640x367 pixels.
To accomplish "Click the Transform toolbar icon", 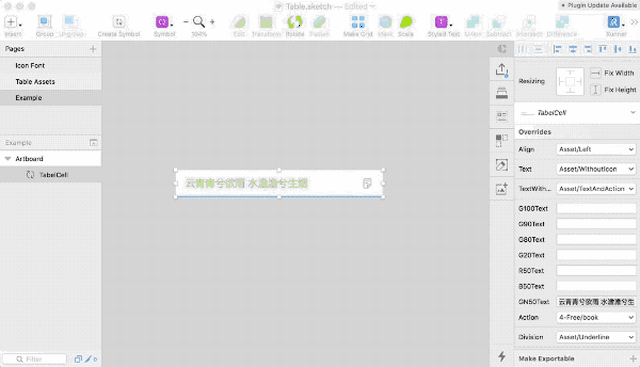I will [266, 22].
